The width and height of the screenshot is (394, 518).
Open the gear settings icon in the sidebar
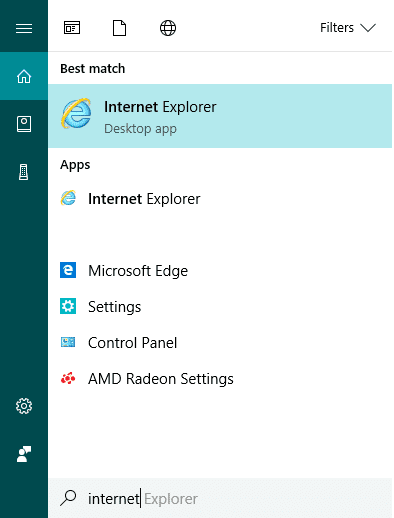pos(24,406)
